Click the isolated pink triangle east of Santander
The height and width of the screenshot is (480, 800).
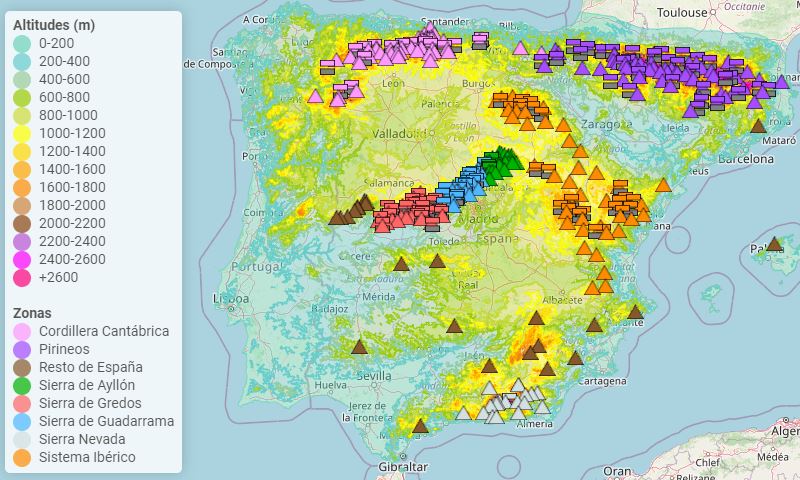point(520,47)
